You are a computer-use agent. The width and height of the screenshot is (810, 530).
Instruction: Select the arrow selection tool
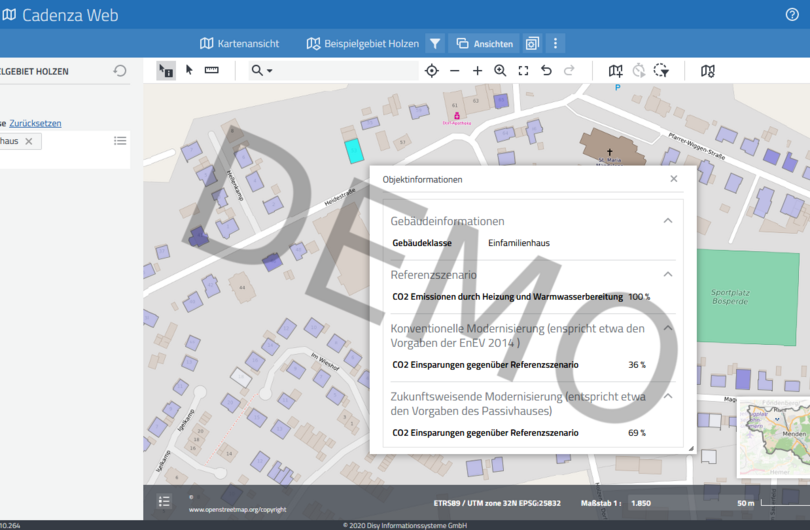pyautogui.click(x=189, y=70)
